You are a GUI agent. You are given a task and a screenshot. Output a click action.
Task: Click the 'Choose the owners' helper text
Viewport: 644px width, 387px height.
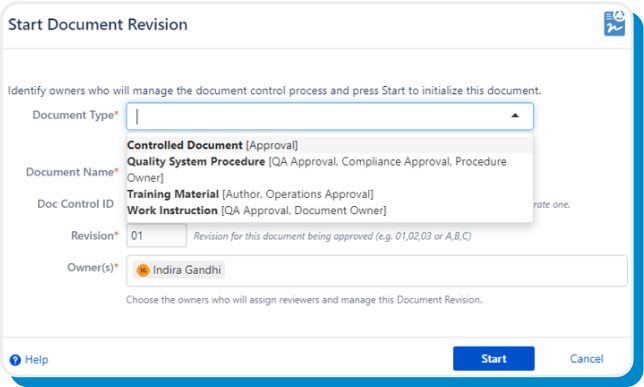click(x=304, y=300)
